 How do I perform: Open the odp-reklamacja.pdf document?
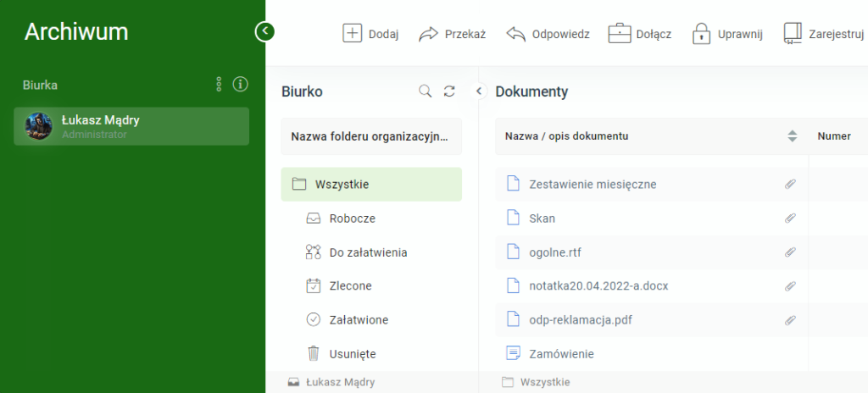coord(581,320)
